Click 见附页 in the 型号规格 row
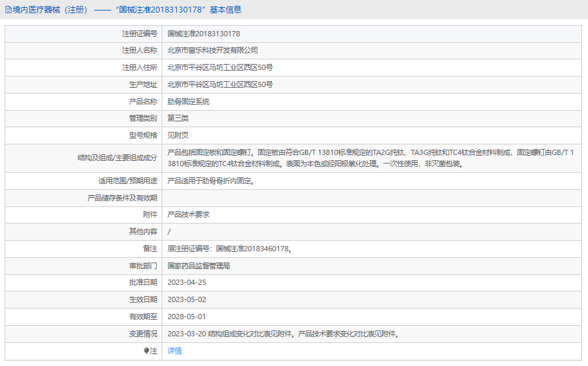 pyautogui.click(x=178, y=135)
